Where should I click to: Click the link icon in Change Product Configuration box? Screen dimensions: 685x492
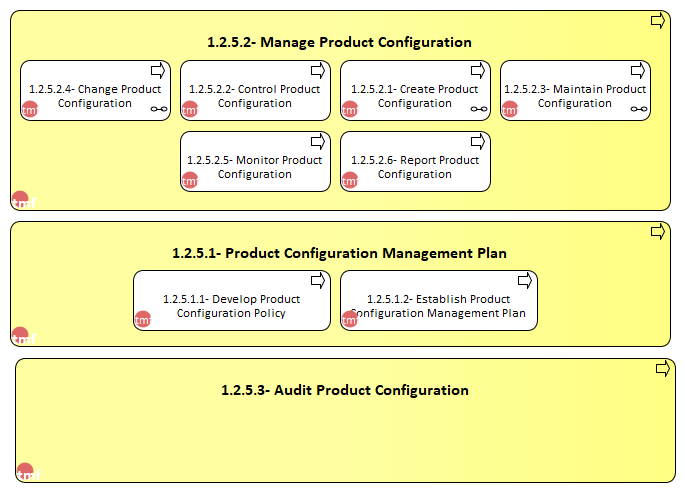(159, 109)
